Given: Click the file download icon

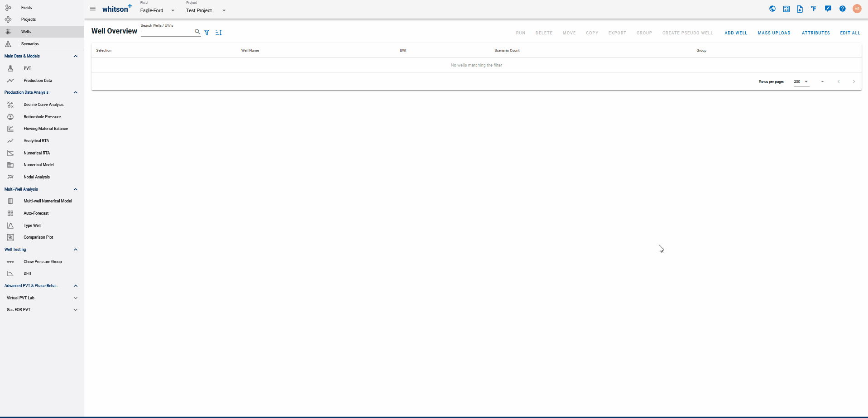Looking at the screenshot, I should 800,9.
